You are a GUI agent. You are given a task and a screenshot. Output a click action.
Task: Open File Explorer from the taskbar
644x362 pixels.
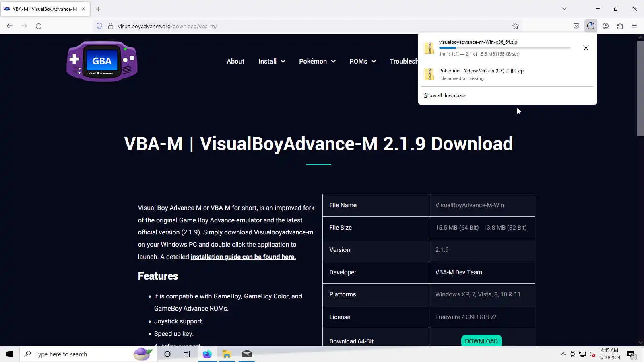[227, 354]
